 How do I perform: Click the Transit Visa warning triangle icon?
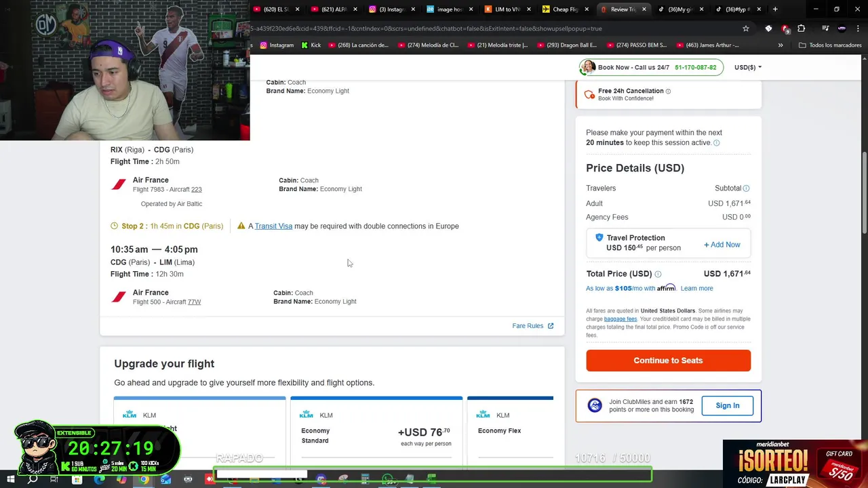click(241, 226)
